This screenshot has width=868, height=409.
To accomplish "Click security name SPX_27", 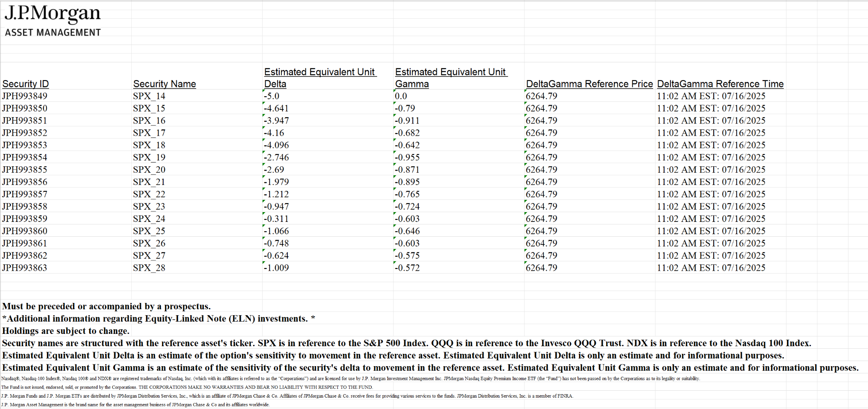I will coord(149,256).
